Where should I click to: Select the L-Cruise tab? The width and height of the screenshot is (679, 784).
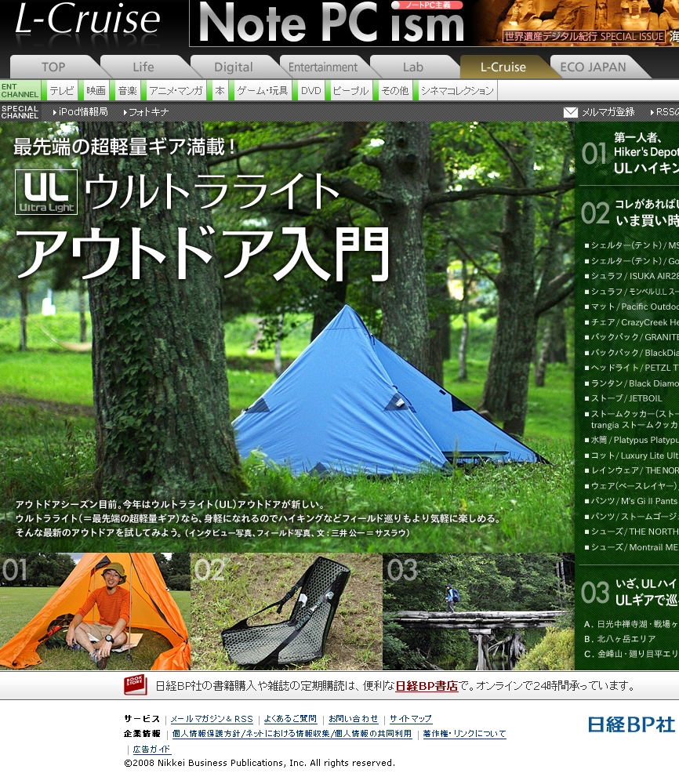point(503,67)
